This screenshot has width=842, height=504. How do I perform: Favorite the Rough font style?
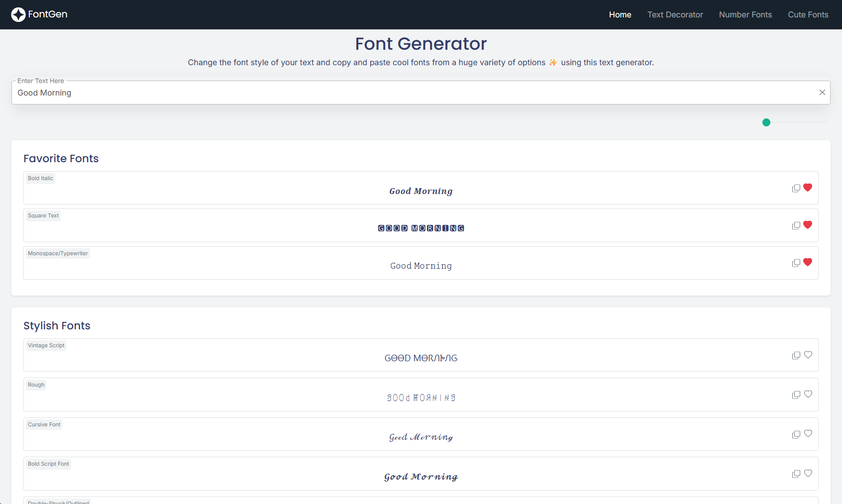pos(808,394)
